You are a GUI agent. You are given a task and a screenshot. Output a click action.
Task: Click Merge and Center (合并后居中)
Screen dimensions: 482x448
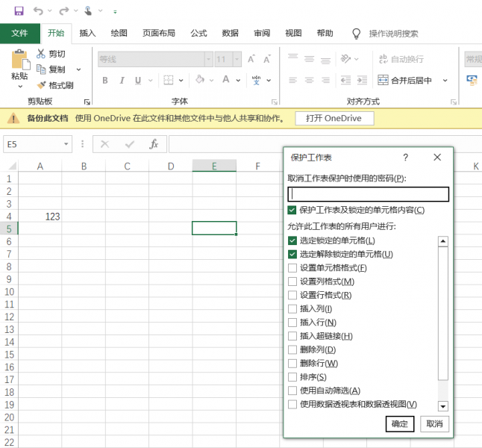404,81
